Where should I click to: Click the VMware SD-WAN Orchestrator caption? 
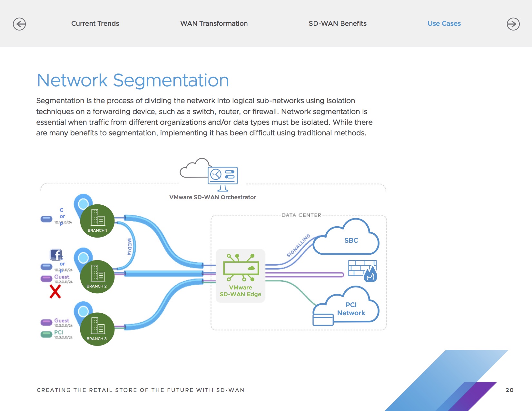pyautogui.click(x=212, y=197)
